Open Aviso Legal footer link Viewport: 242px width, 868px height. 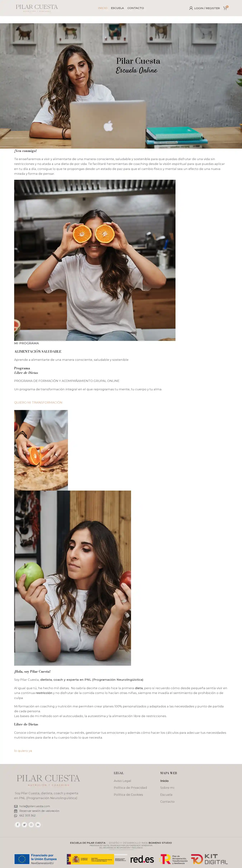click(122, 781)
